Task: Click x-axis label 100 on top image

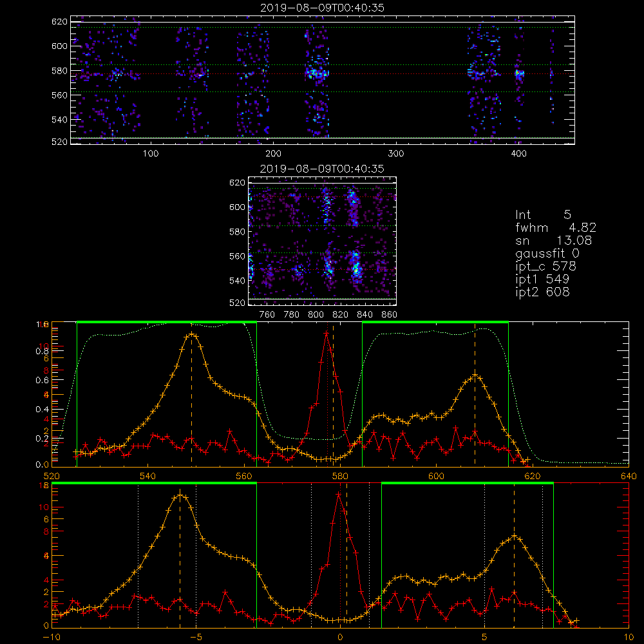Action: [151, 154]
